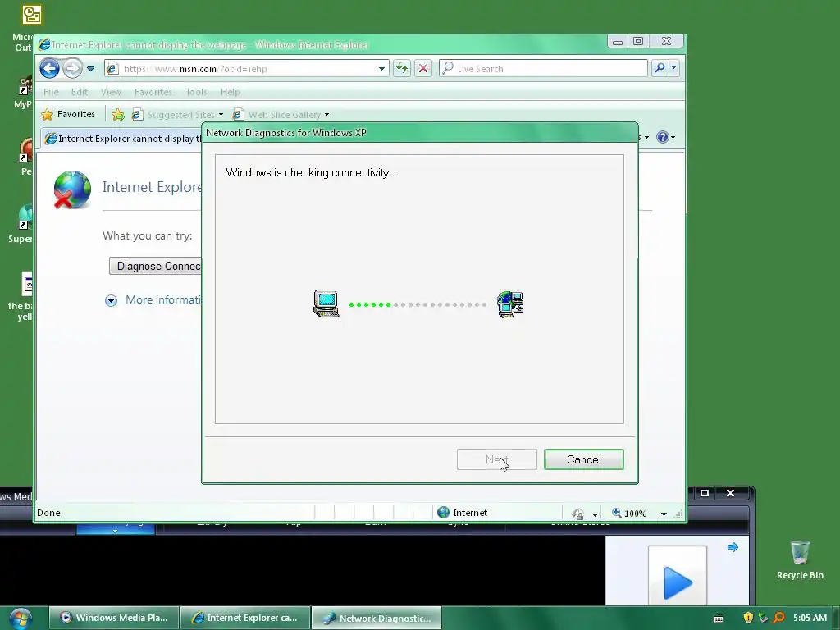Click the Start orb button

point(21,619)
